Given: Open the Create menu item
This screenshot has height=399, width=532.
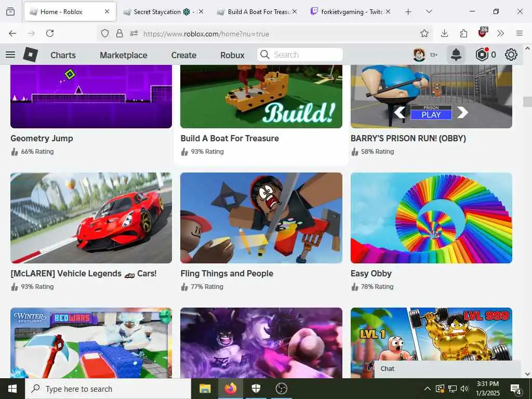Looking at the screenshot, I should tap(183, 55).
